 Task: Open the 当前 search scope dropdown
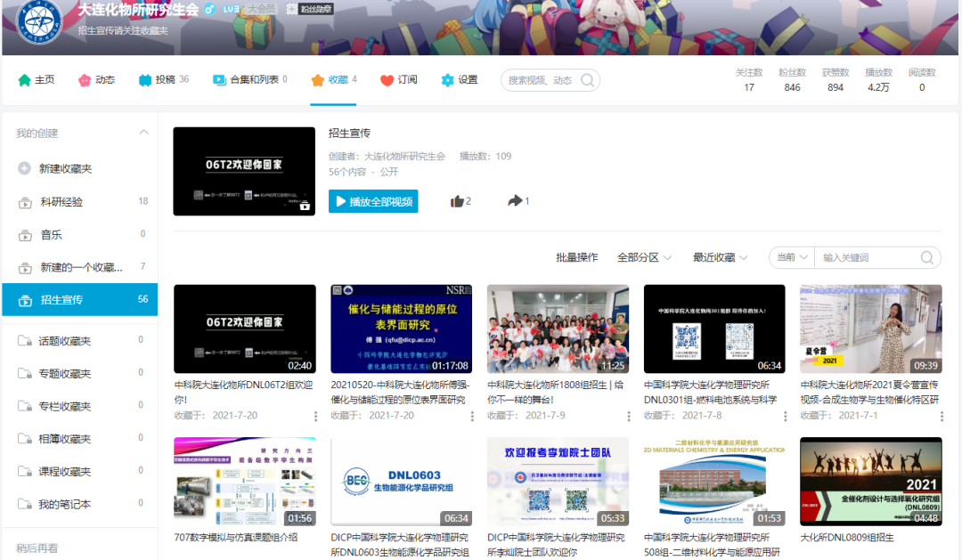(x=792, y=257)
